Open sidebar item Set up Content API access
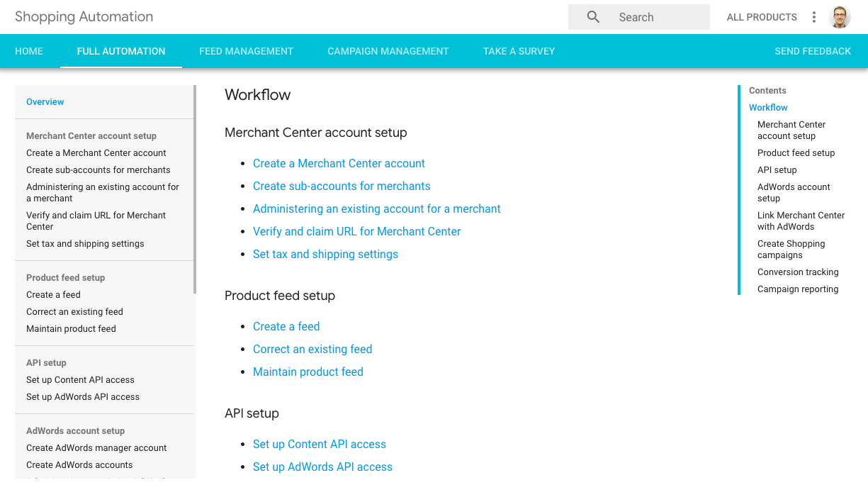The height and width of the screenshot is (485, 868). click(x=80, y=380)
